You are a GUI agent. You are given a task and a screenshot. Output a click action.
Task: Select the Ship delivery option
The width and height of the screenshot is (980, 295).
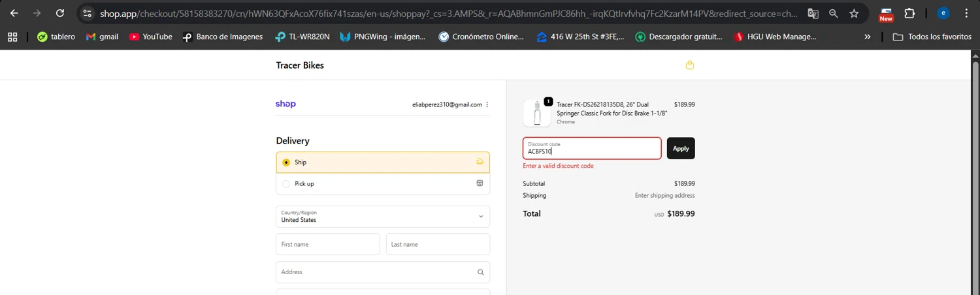point(383,163)
